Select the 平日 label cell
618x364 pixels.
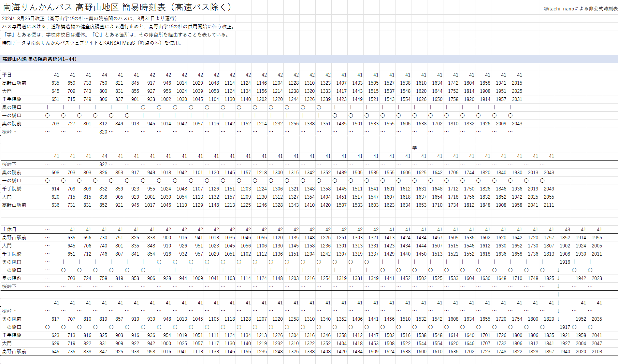coord(7,75)
